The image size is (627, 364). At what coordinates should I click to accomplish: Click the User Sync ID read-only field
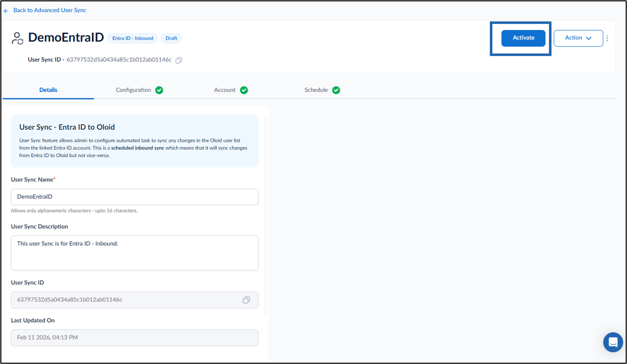click(x=134, y=300)
